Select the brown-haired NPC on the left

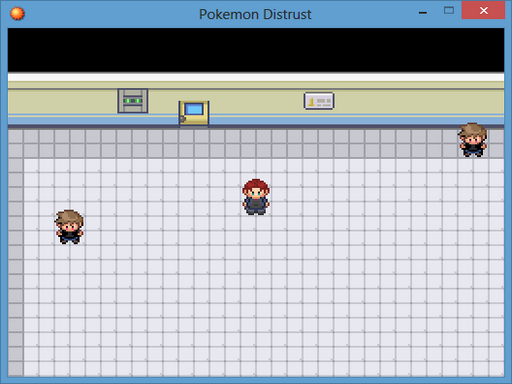coord(69,227)
